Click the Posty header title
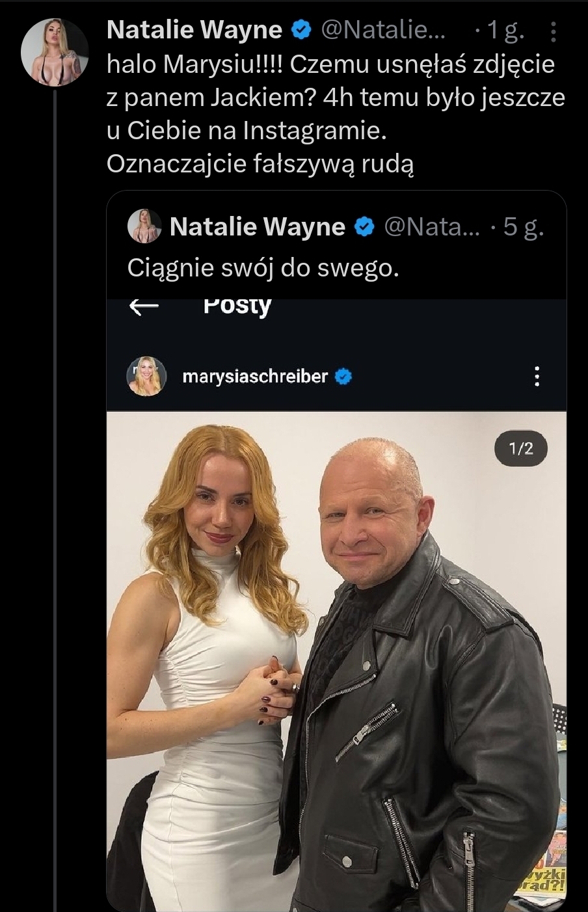The image size is (588, 912). pos(237,305)
